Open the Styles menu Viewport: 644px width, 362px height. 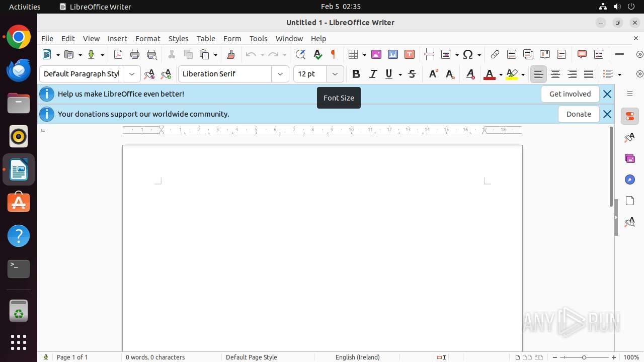pos(178,39)
